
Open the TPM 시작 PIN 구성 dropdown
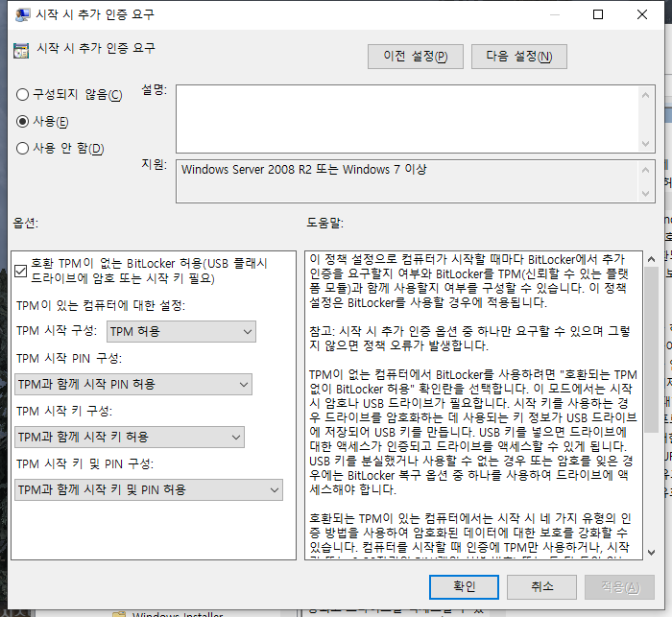pyautogui.click(x=133, y=385)
